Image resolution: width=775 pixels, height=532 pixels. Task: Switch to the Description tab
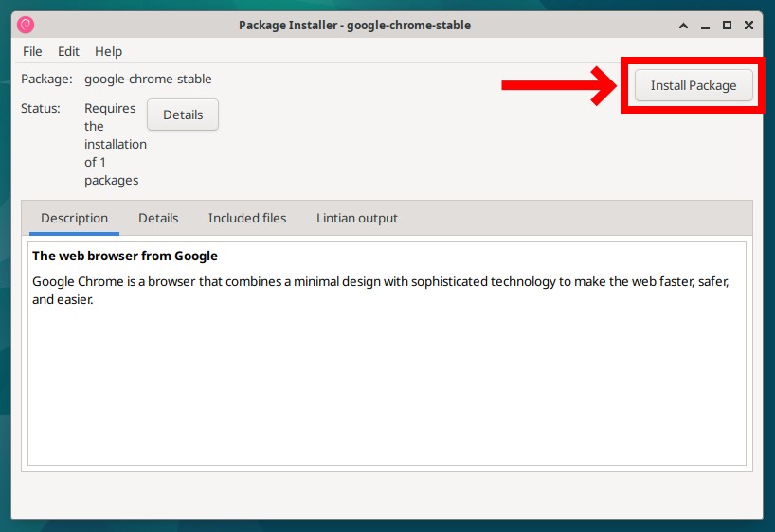(x=74, y=218)
